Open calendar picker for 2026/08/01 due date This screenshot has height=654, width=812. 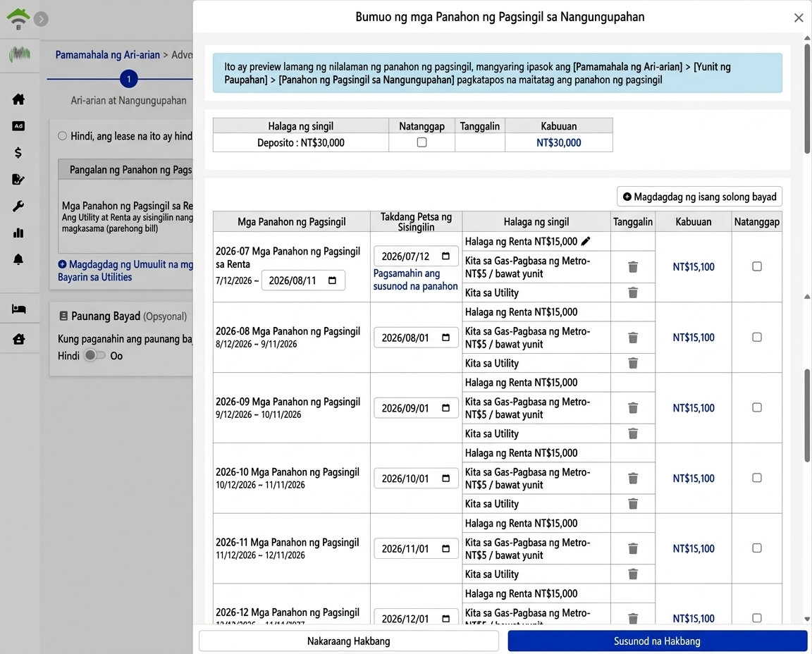pyautogui.click(x=446, y=338)
